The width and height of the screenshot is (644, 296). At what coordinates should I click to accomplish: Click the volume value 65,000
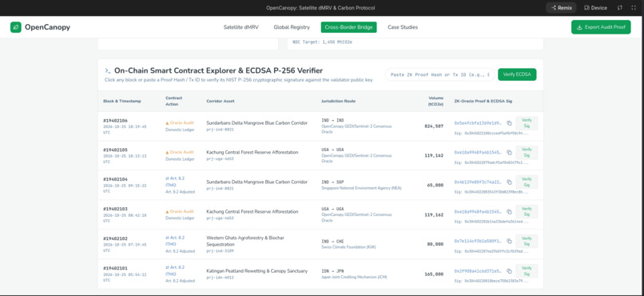(435, 186)
